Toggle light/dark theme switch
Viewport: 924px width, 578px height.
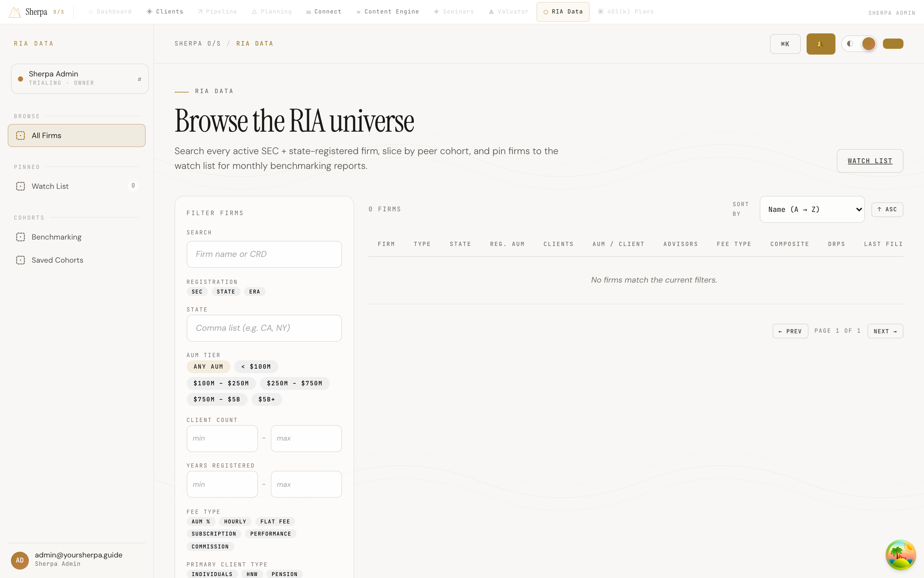(859, 44)
